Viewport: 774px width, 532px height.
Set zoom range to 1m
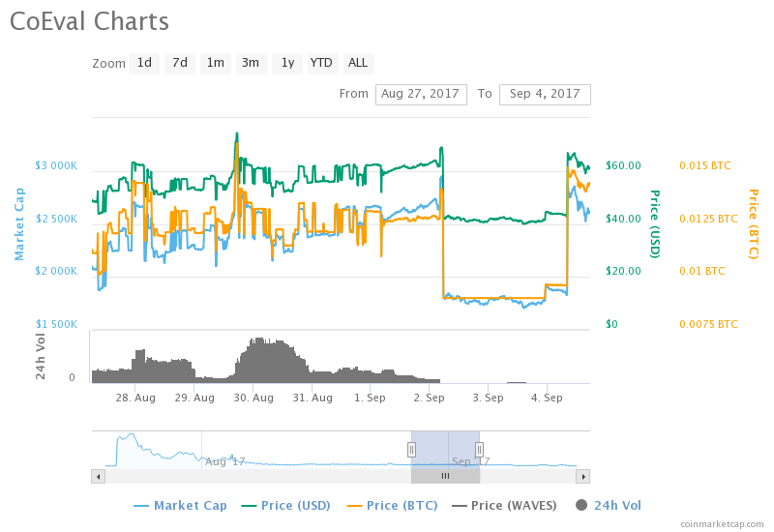[216, 63]
